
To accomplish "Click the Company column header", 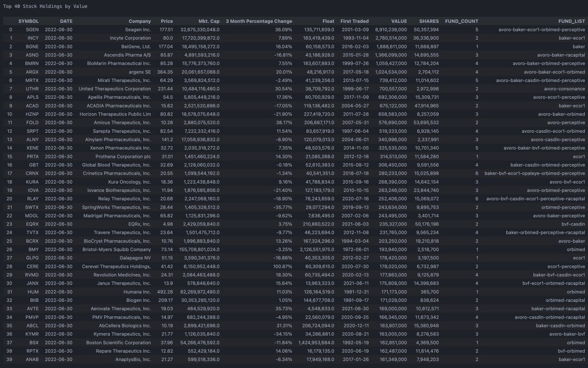I will click(140, 21).
